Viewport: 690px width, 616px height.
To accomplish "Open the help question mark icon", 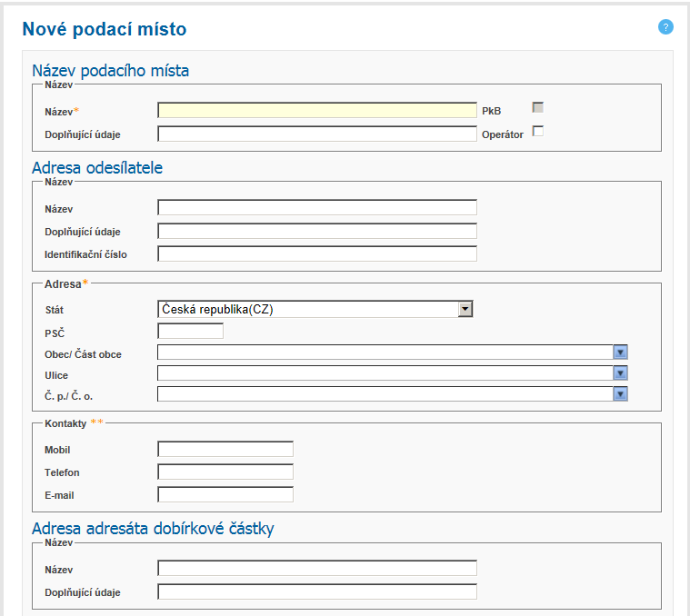I will pyautogui.click(x=665, y=27).
